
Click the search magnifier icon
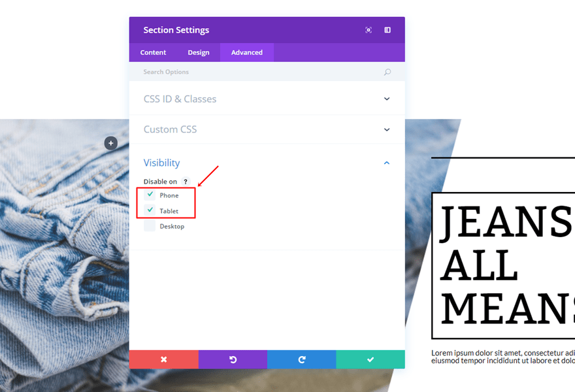[387, 72]
